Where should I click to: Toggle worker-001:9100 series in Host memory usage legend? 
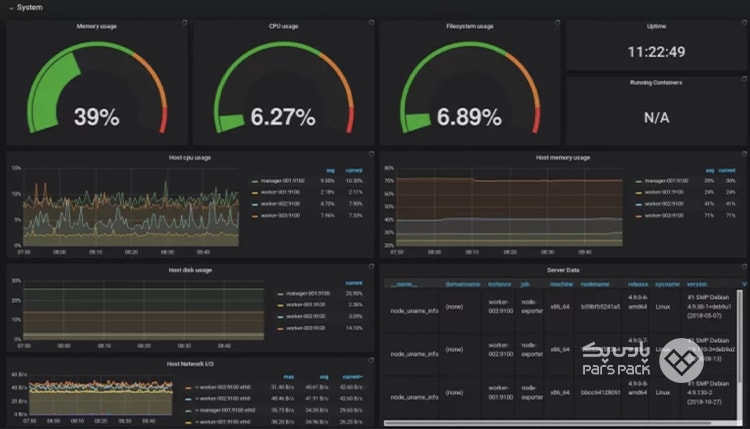(x=664, y=192)
